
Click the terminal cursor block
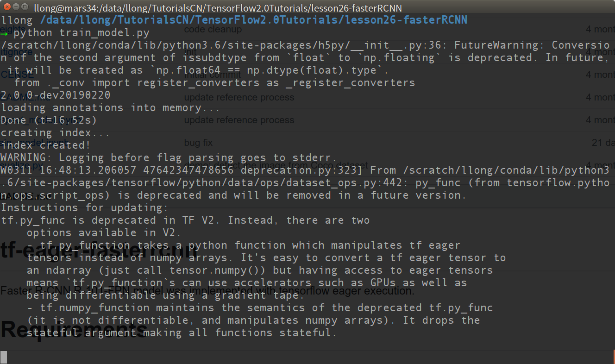pyautogui.click(x=4, y=357)
